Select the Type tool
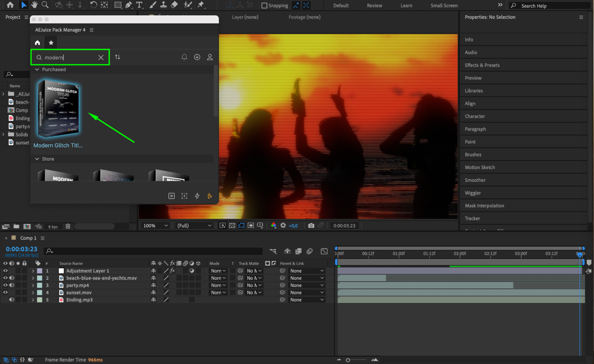The height and width of the screenshot is (364, 594). pos(139,5)
